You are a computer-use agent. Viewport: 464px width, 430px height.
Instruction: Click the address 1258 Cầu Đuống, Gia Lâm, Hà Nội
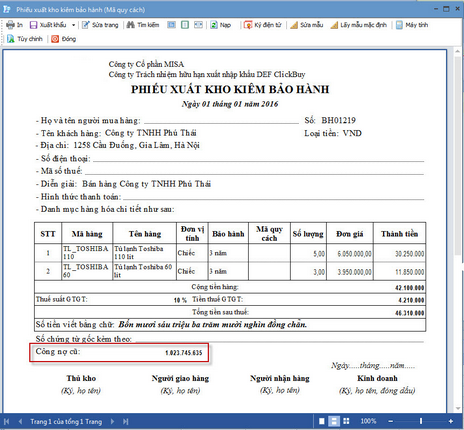coord(137,145)
